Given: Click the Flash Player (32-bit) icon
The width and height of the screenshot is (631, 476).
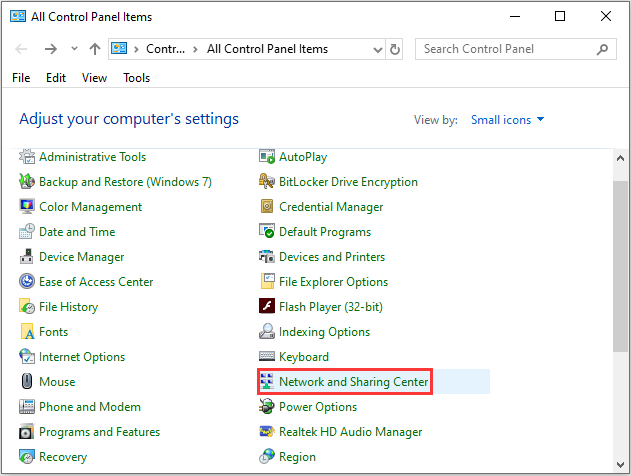Looking at the screenshot, I should 267,307.
